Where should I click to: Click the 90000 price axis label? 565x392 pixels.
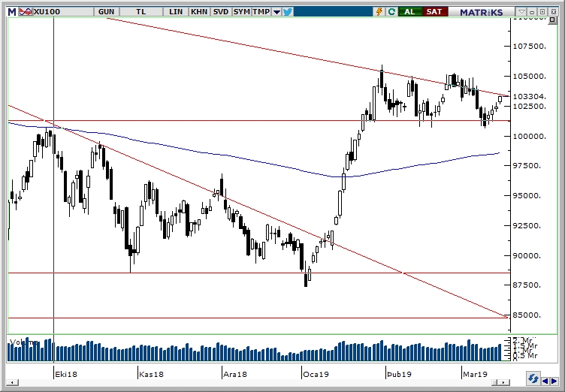click(527, 255)
